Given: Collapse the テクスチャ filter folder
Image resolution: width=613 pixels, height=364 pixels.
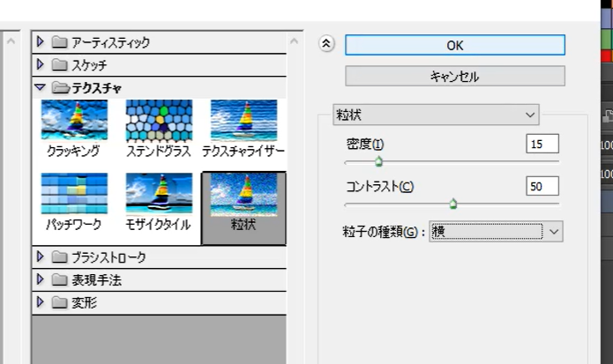Looking at the screenshot, I should point(40,87).
